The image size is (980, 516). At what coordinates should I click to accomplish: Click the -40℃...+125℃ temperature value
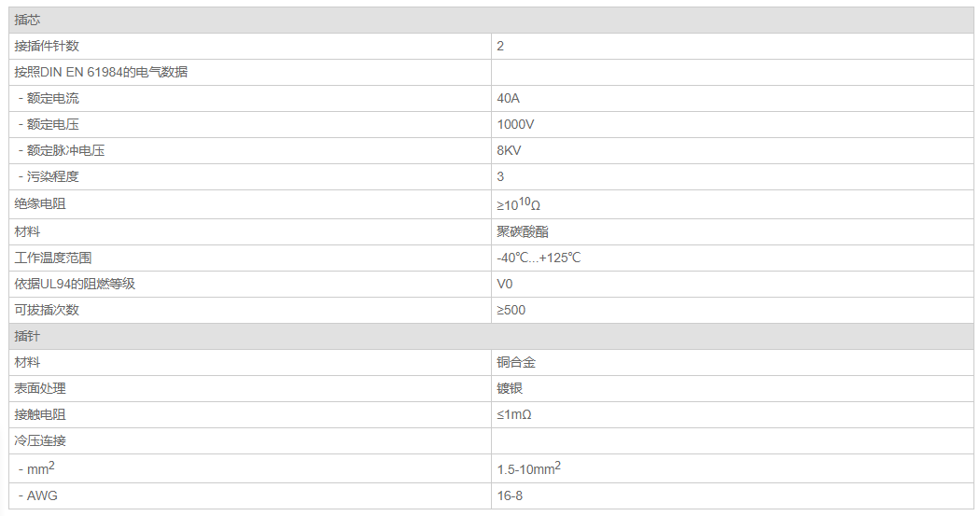click(539, 258)
